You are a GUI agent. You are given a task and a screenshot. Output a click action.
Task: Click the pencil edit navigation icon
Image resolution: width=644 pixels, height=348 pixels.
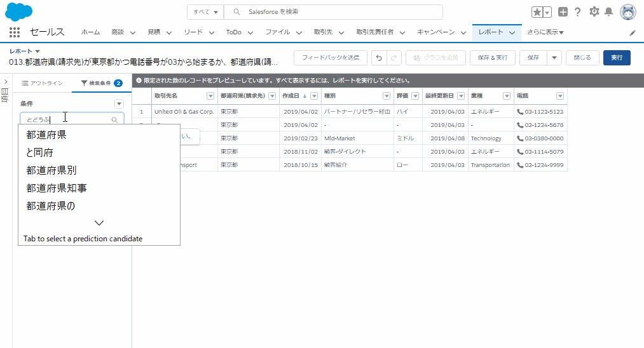click(633, 33)
